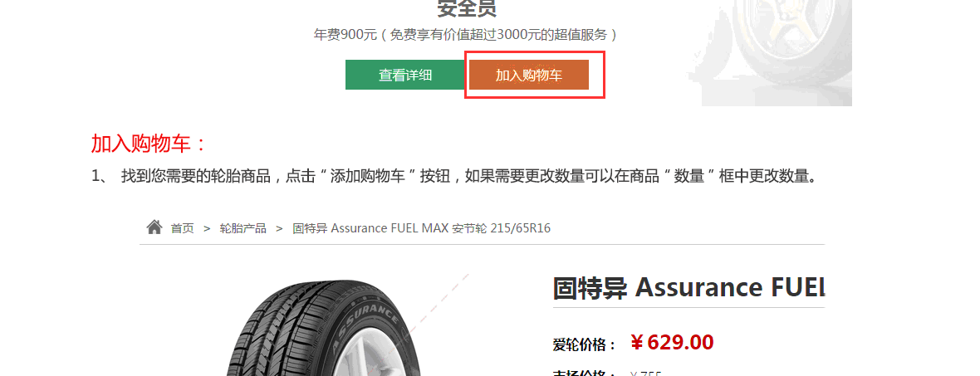Viewport: 980px width, 376px height.
Task: Click the 安全员 heading at top
Action: 466,9
